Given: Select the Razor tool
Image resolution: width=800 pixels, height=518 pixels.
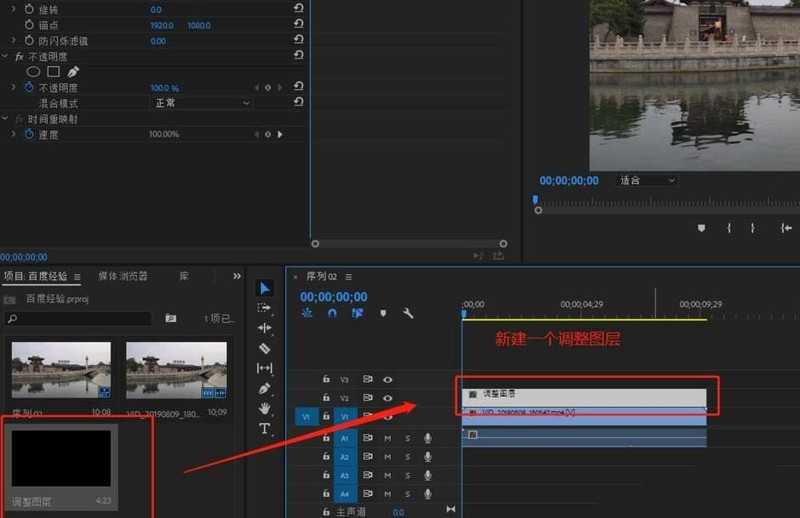Looking at the screenshot, I should click(265, 348).
